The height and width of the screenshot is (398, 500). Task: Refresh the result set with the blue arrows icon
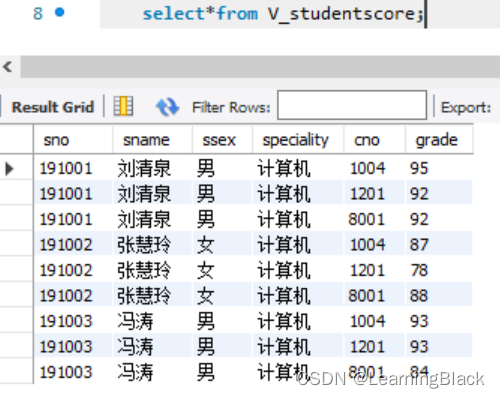(167, 107)
